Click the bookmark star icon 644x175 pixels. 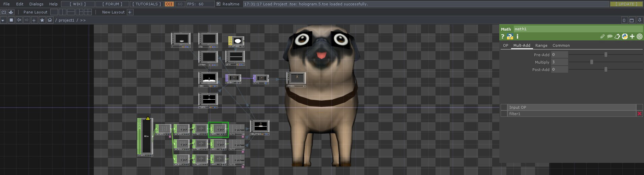coord(42,20)
